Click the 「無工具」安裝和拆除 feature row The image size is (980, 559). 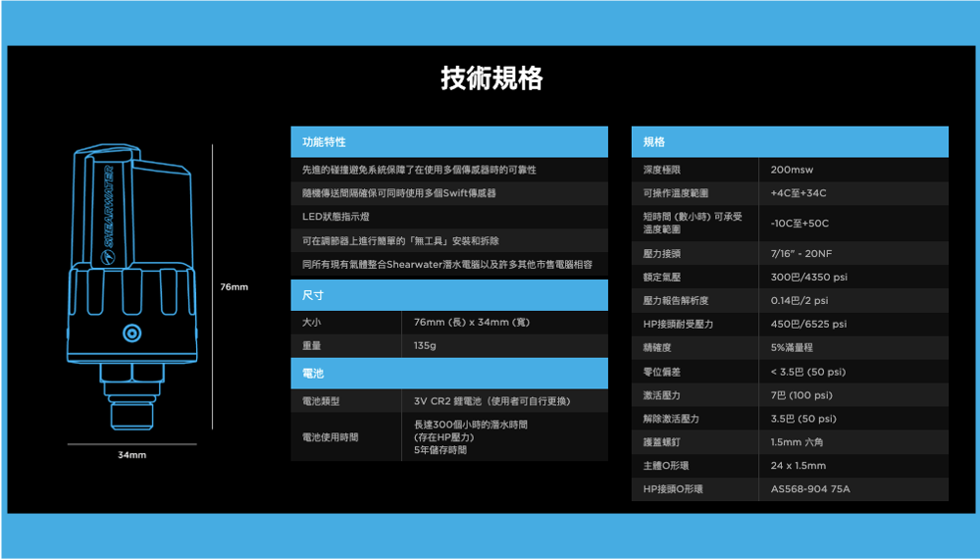coord(449,240)
